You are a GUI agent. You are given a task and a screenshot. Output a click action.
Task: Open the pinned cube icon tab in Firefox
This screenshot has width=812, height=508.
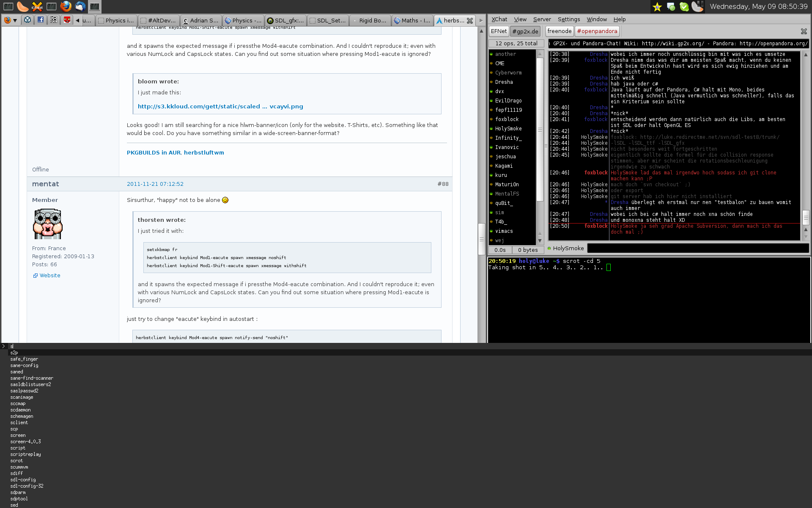27,20
